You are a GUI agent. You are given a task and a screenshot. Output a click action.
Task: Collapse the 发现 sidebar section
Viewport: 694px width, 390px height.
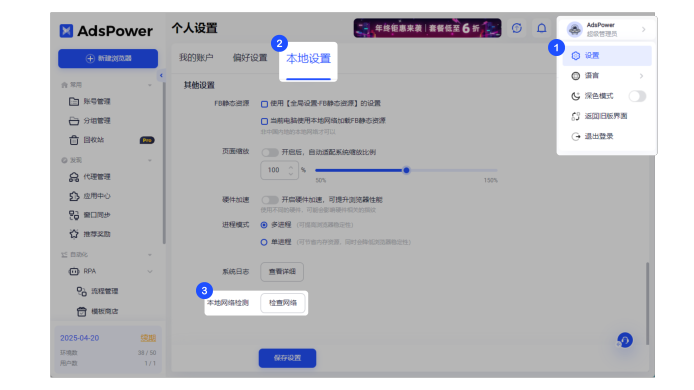(150, 160)
